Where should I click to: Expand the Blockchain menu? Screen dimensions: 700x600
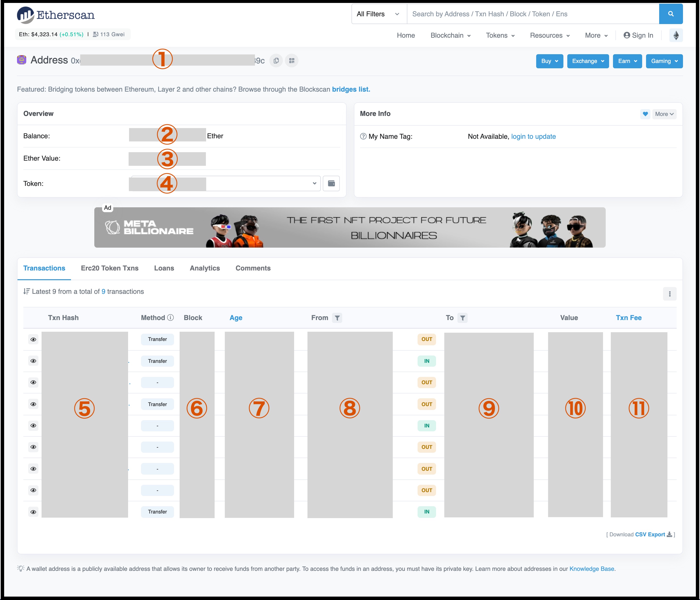pos(450,35)
